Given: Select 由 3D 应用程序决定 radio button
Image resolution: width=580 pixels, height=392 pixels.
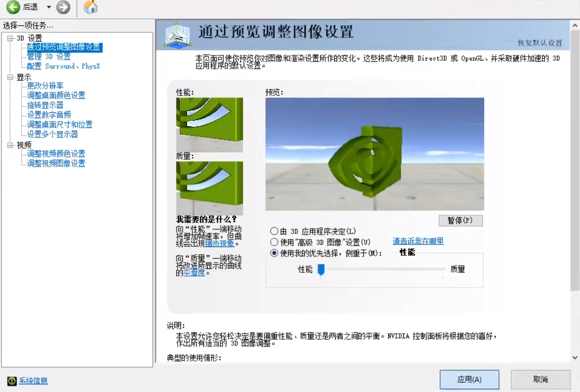Looking at the screenshot, I should click(x=274, y=231).
